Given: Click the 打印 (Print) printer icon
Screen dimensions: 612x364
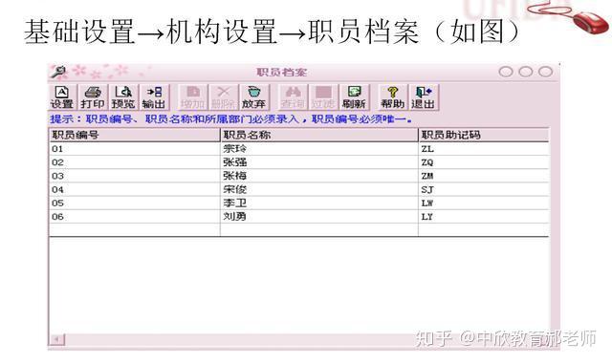Looking at the screenshot, I should click(x=93, y=97).
